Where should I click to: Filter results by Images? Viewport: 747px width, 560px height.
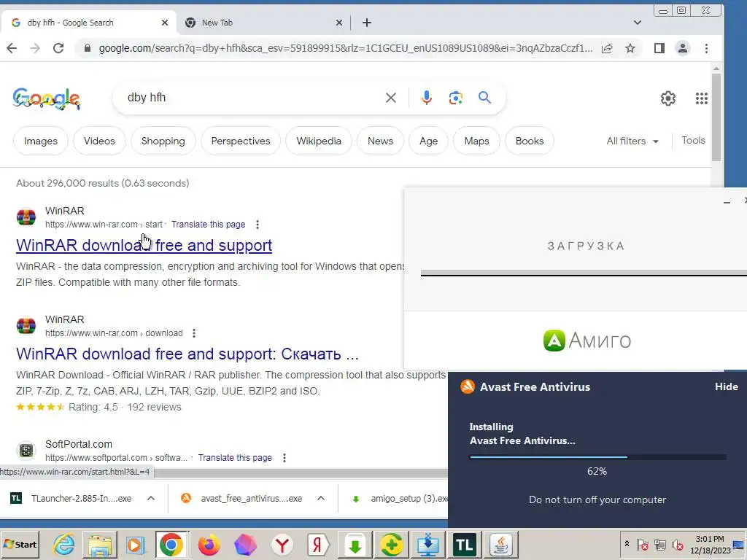point(41,141)
